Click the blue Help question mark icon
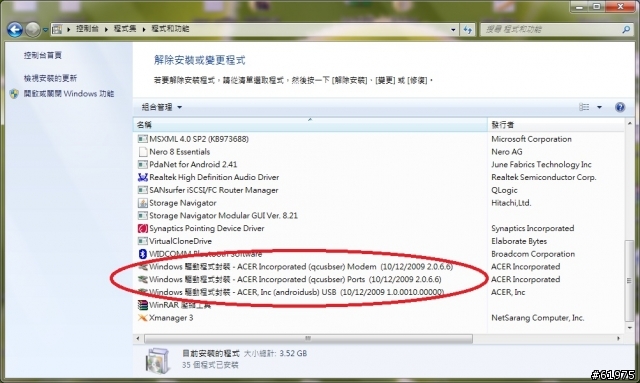 pyautogui.click(x=620, y=107)
